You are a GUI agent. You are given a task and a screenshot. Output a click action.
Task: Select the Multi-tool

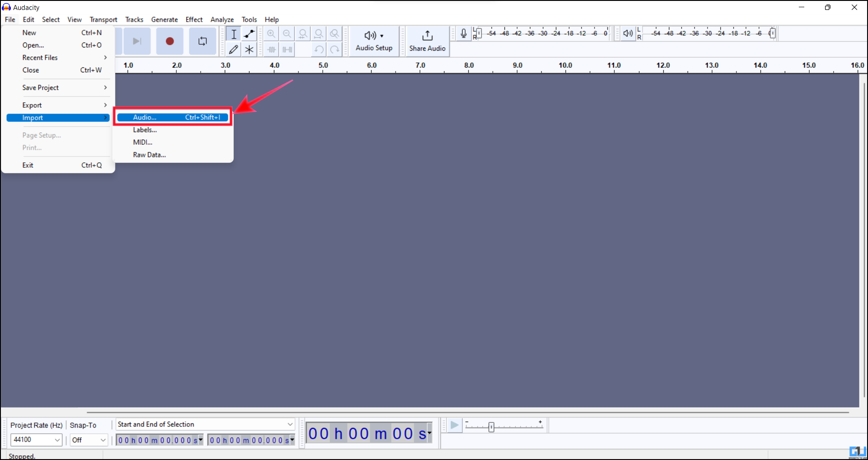pos(249,50)
